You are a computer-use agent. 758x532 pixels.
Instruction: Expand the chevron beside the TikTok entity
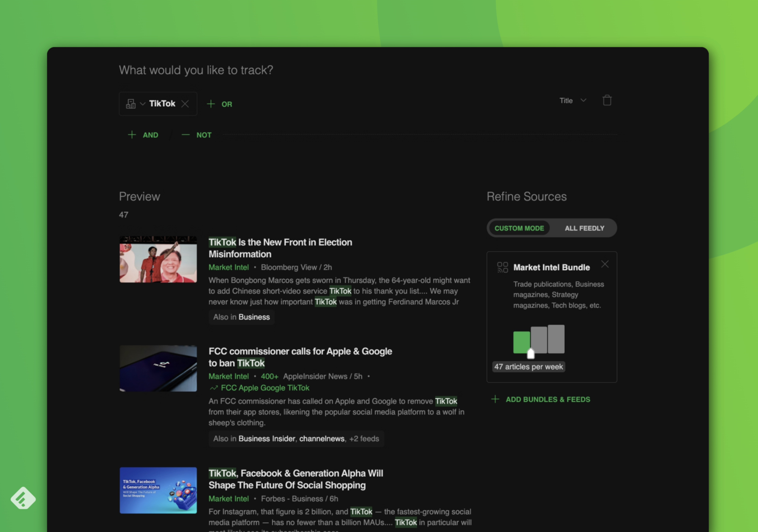click(143, 104)
